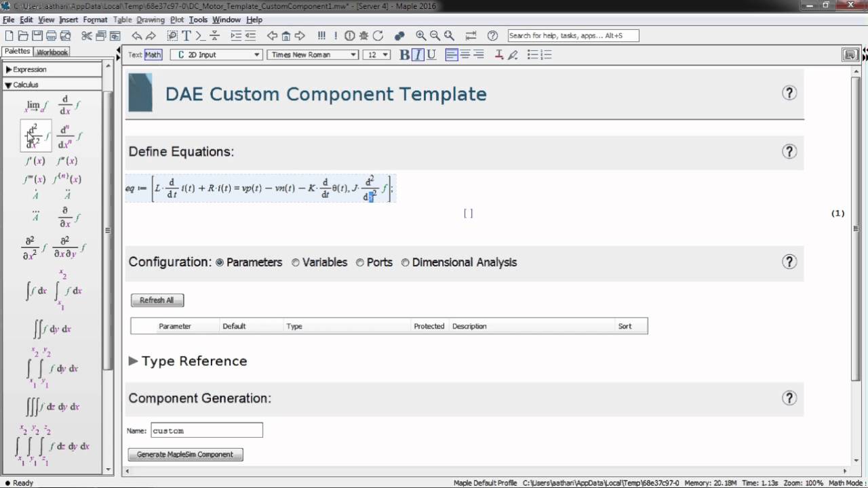The height and width of the screenshot is (488, 868).
Task: Toggle bold formatting
Action: [x=405, y=55]
